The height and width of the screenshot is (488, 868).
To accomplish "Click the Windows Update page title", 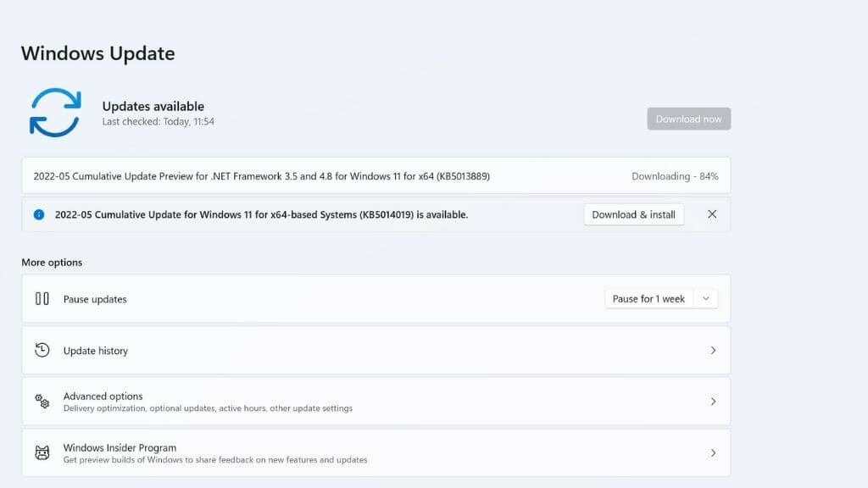I will coord(98,53).
